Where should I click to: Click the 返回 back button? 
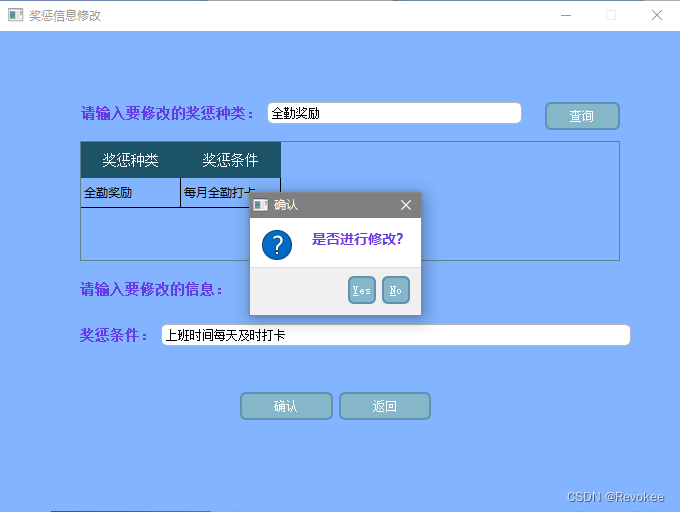click(385, 406)
